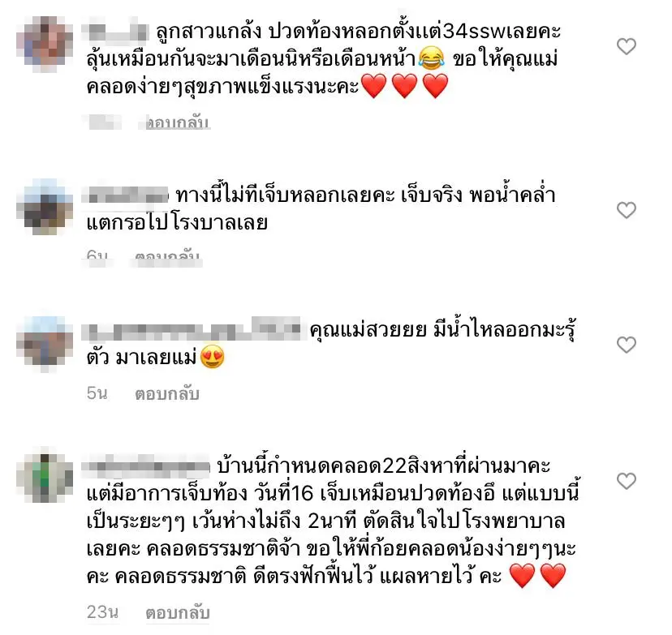Viewport: 672px width, 635px height.
Task: Like the comment about เจ็บจริง พอน้ำคล่ำแตก
Action: [x=626, y=210]
